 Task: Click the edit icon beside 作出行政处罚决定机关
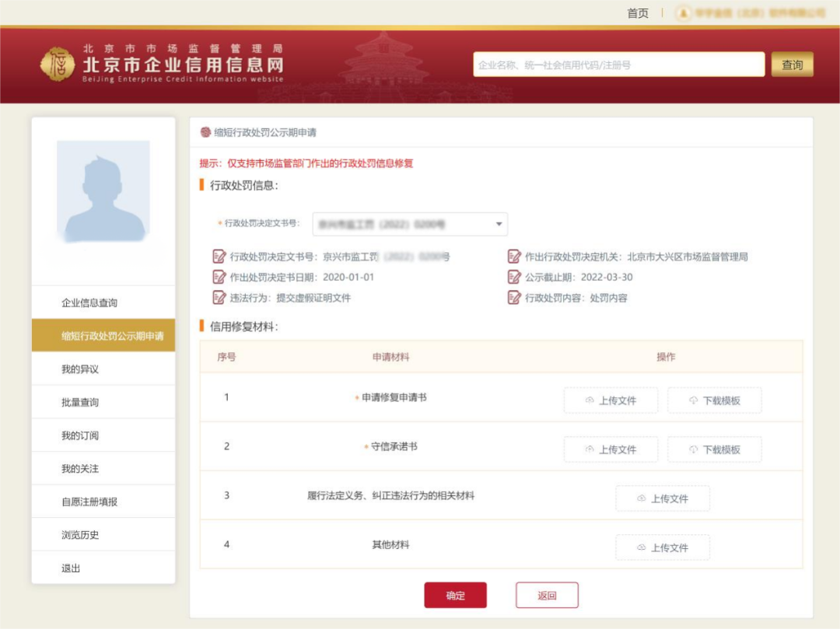pos(513,257)
